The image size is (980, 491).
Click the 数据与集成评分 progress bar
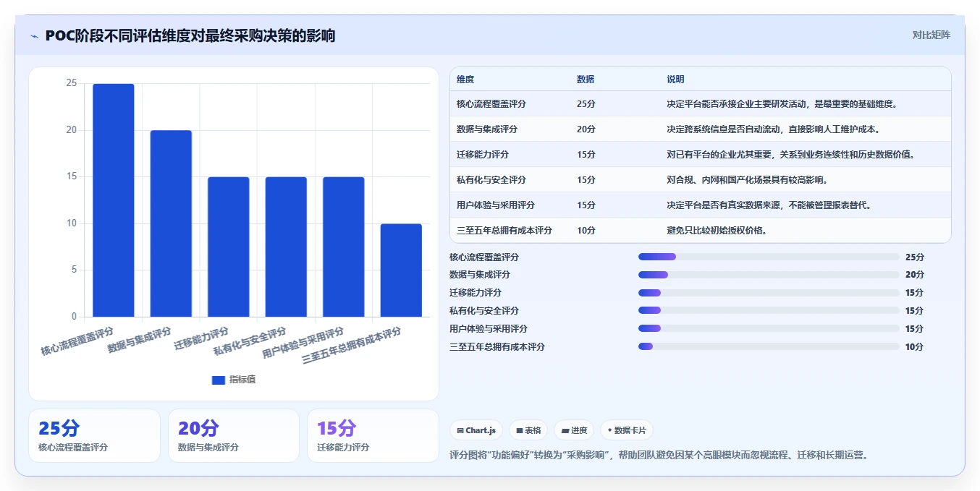pyautogui.click(x=769, y=275)
